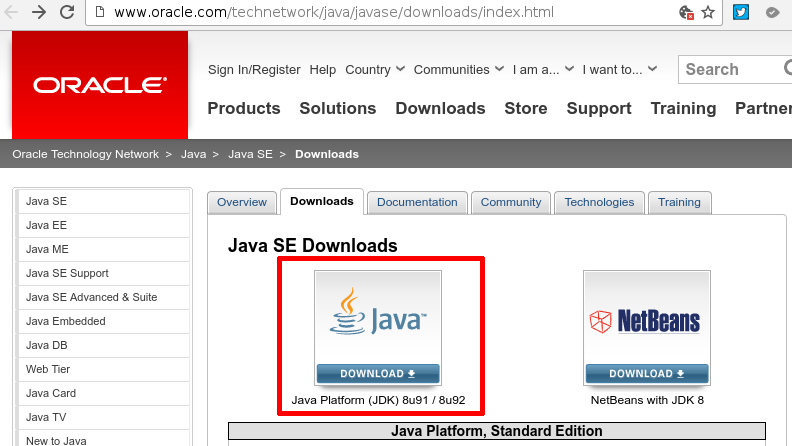The image size is (792, 446).
Task: Expand the Country dropdown
Action: click(x=375, y=70)
